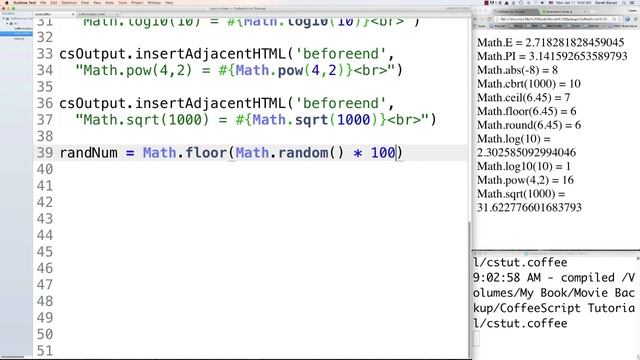Close the first Sublime editor tab
This screenshot has width=640, height=360.
pyautogui.click(x=73, y=14)
